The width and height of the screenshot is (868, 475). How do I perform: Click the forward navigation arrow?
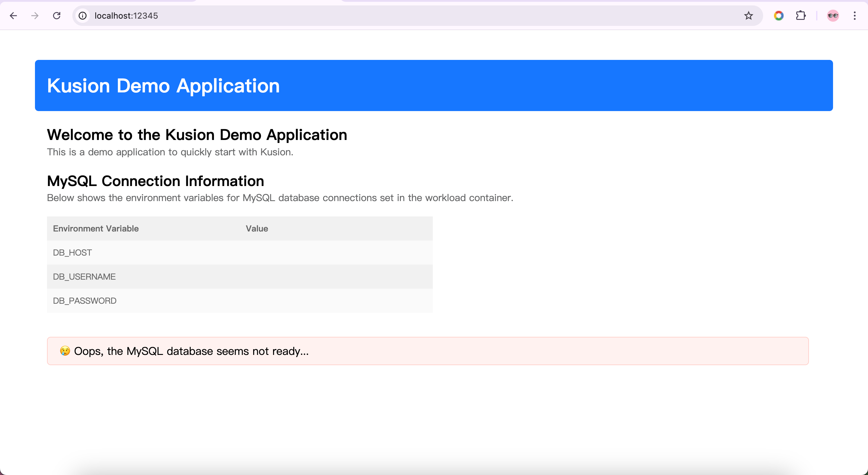[35, 16]
